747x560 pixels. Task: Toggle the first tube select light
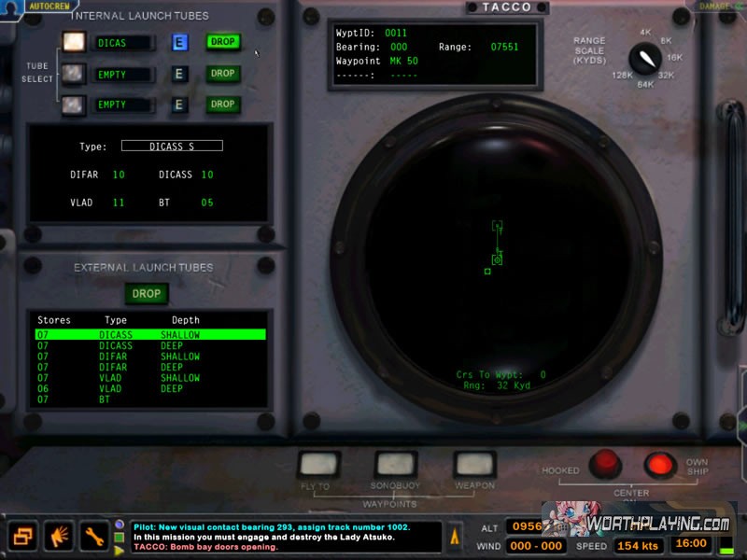75,43
